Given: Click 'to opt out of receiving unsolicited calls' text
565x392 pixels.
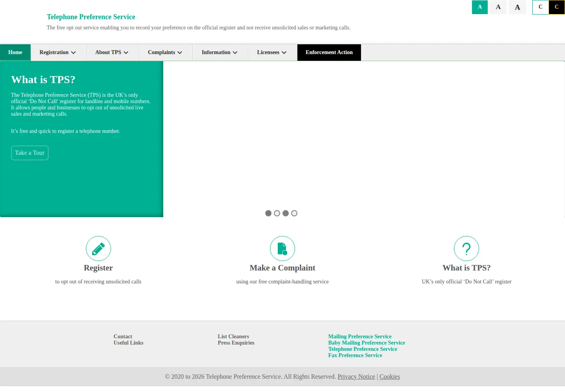Looking at the screenshot, I should 98,281.
